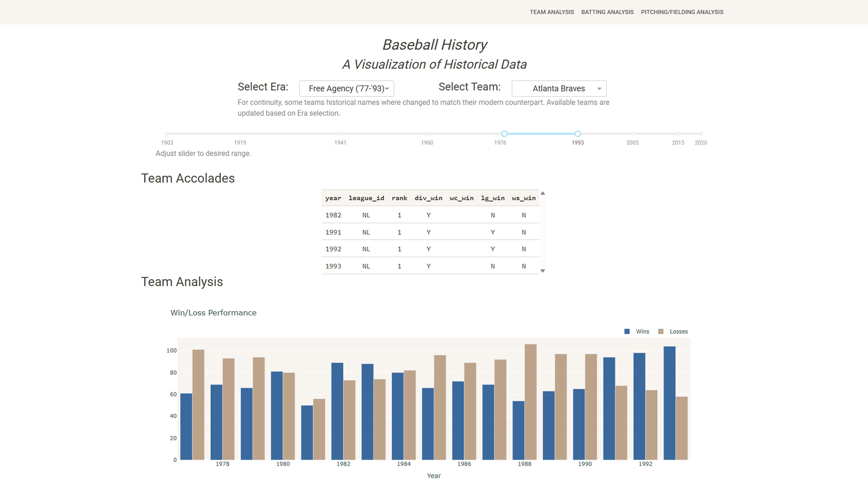
Task: Click the 1977 losses bar
Action: point(198,404)
